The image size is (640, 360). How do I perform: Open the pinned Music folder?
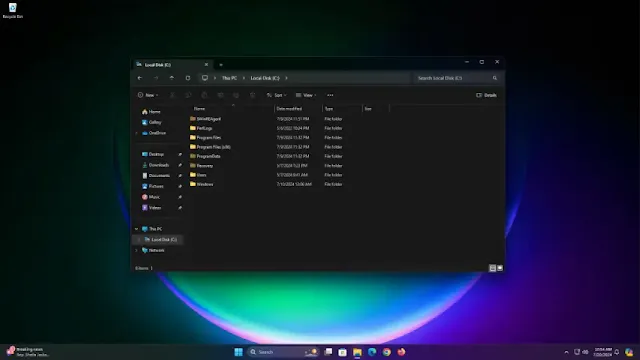click(x=151, y=197)
